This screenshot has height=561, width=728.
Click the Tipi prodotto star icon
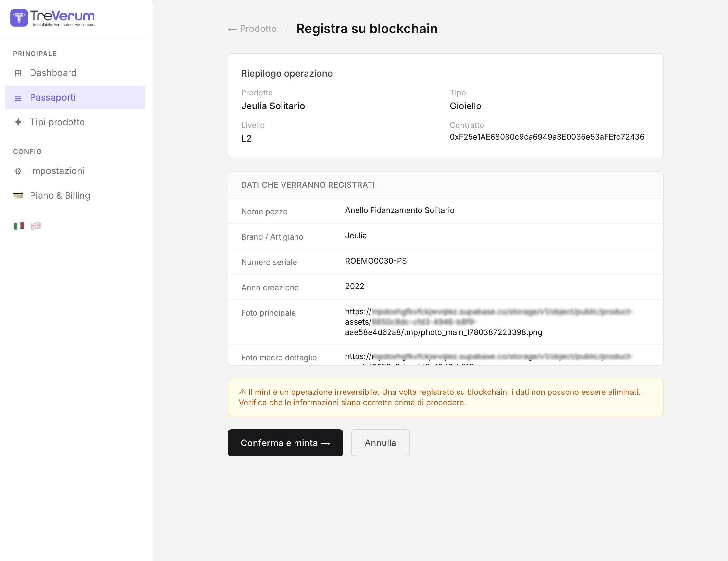click(18, 122)
